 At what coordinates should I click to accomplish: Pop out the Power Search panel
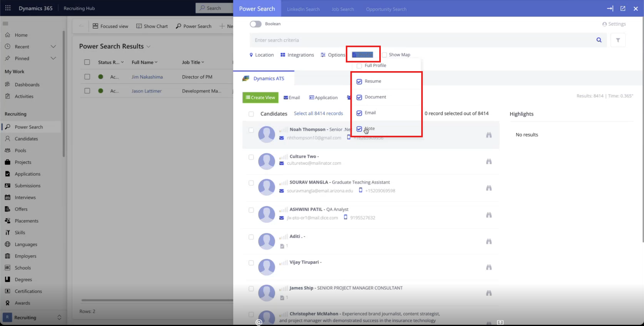[x=623, y=8]
